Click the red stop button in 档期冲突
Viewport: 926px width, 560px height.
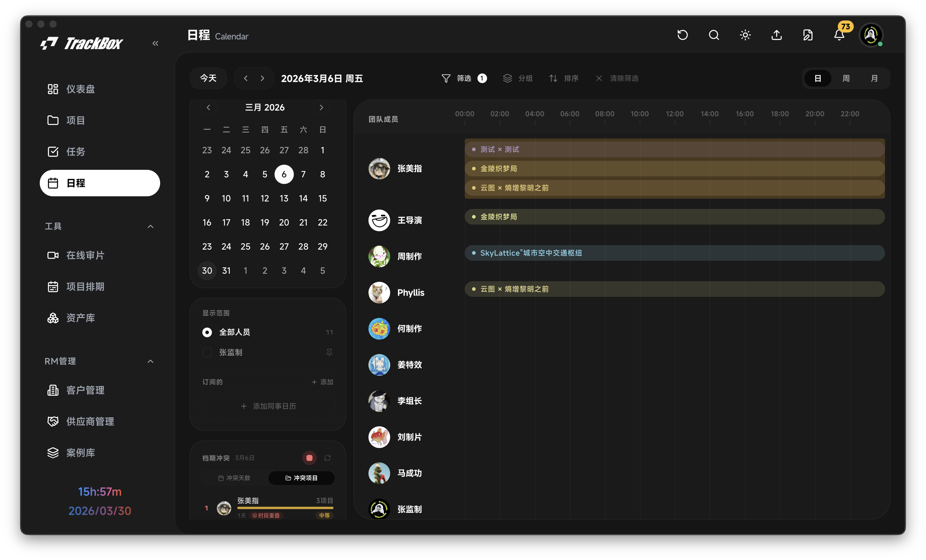coord(309,458)
